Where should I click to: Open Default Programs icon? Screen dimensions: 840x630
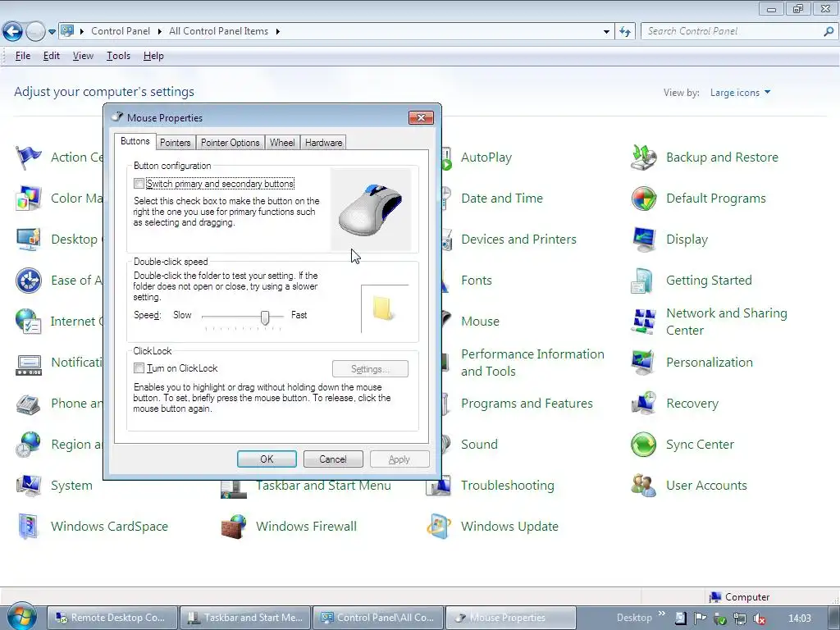(643, 199)
